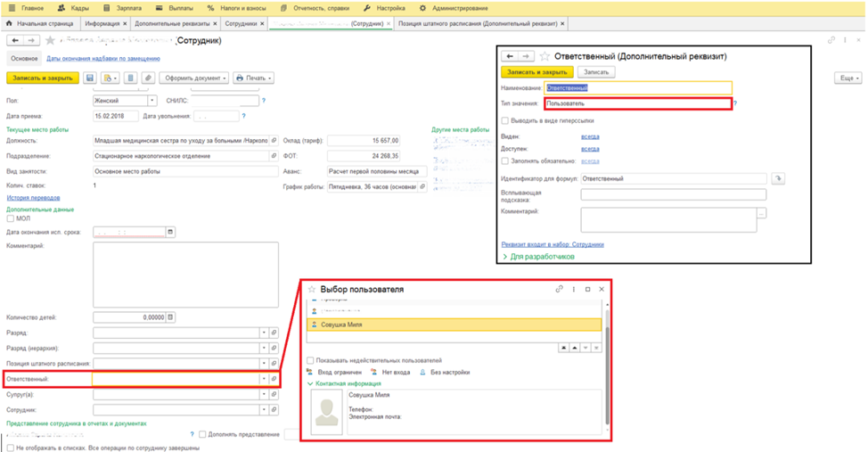Viewport: 868px width, 452px height.
Task: Click open icon next to Ответственный field
Action: 274,380
